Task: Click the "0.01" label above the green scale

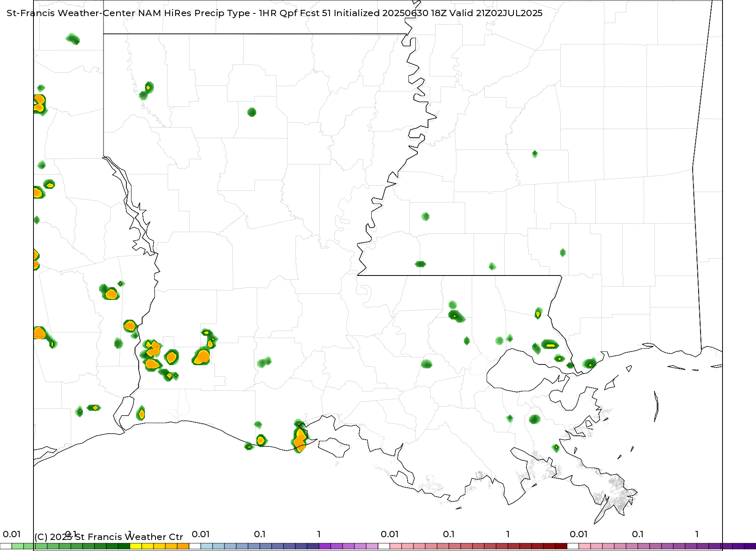Action: pyautogui.click(x=11, y=534)
